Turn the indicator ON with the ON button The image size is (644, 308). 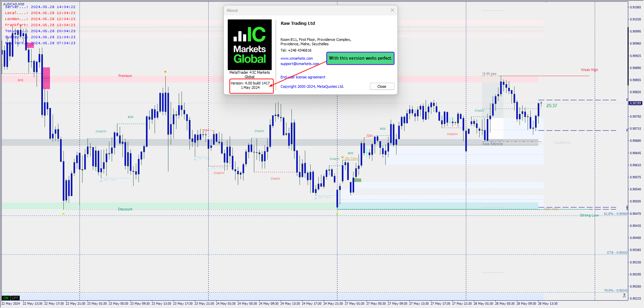point(6,298)
